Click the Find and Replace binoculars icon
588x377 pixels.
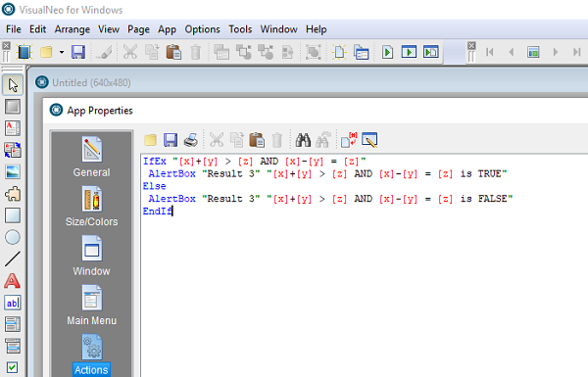[323, 140]
